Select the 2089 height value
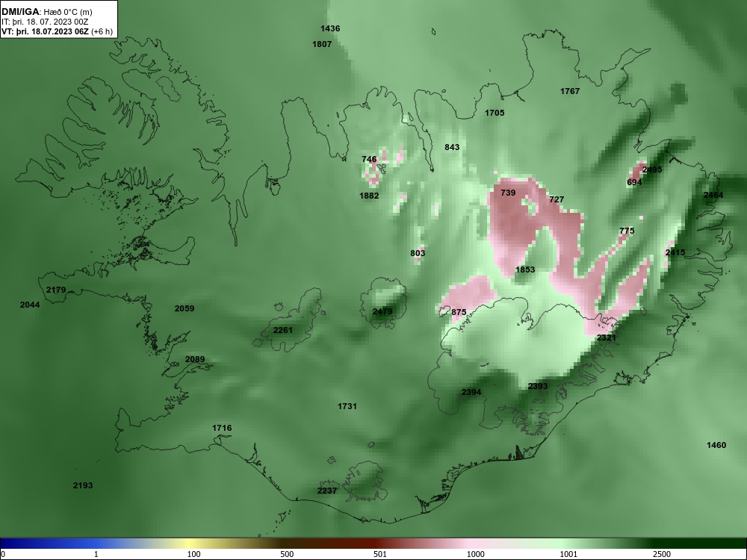The height and width of the screenshot is (560, 747). (195, 360)
